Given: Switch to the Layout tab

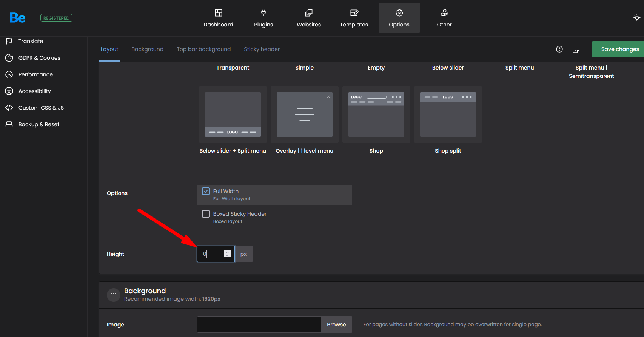Looking at the screenshot, I should [109, 49].
